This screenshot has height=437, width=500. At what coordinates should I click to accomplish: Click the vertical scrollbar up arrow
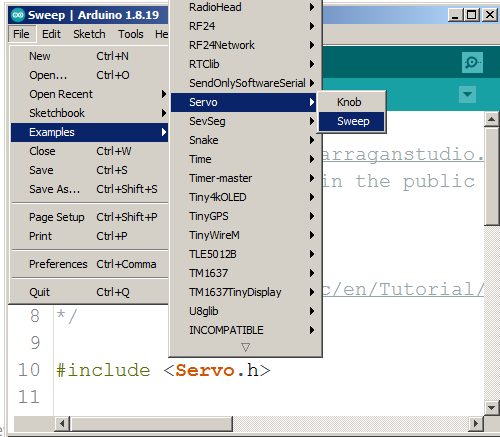(x=492, y=119)
